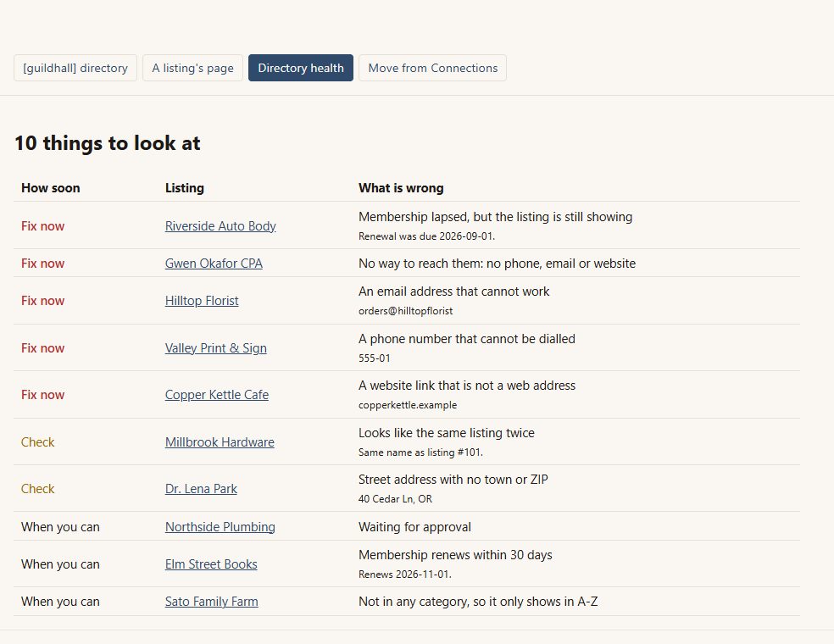The width and height of the screenshot is (834, 644).
Task: Follow the Hilltop Florist link
Action: 202,301
